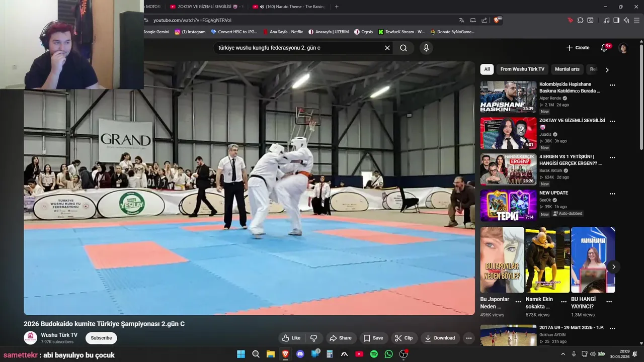
Task: Open Namık Ekin sokakta short
Action: point(547,260)
